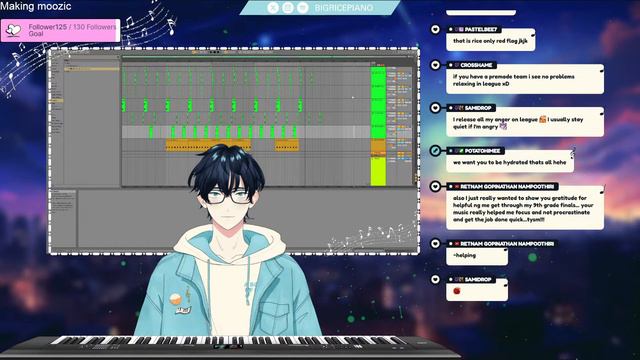Click the heart icon in the follower goal box
This screenshot has height=360, width=640.
click(x=13, y=30)
